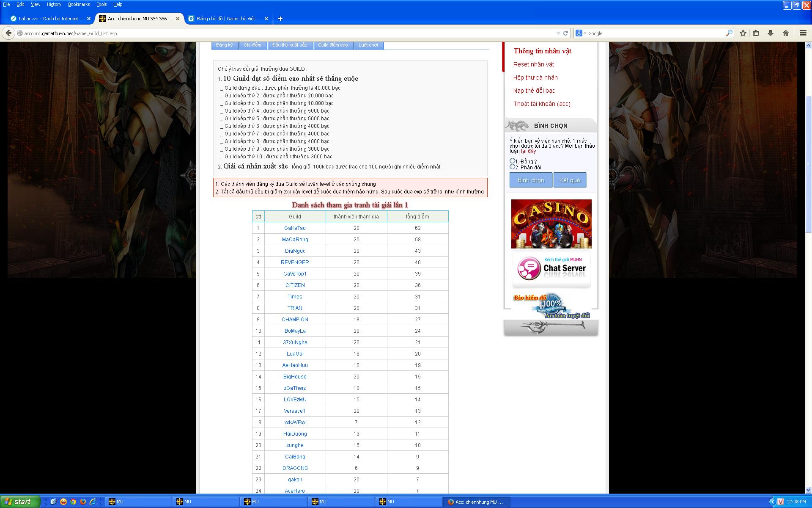
Task: Switch to the first MU taskbar window
Action: (137, 502)
